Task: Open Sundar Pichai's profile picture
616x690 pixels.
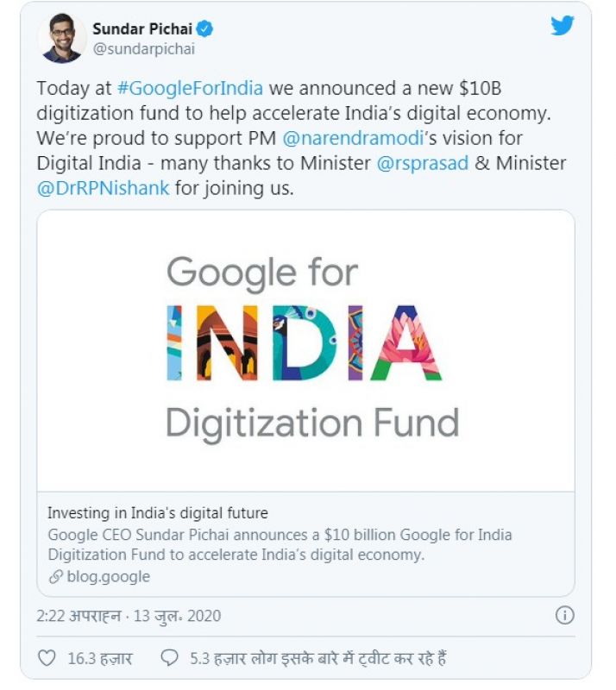Action: pos(62,38)
